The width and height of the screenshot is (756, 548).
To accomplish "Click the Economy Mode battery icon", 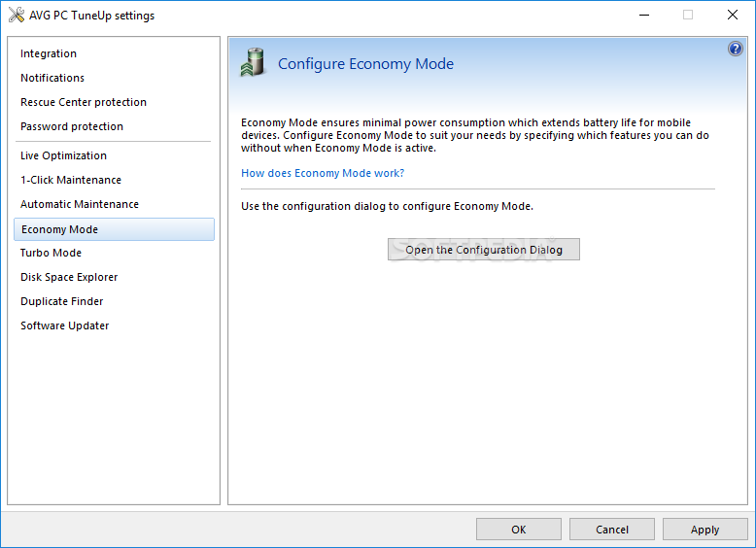I will [253, 62].
